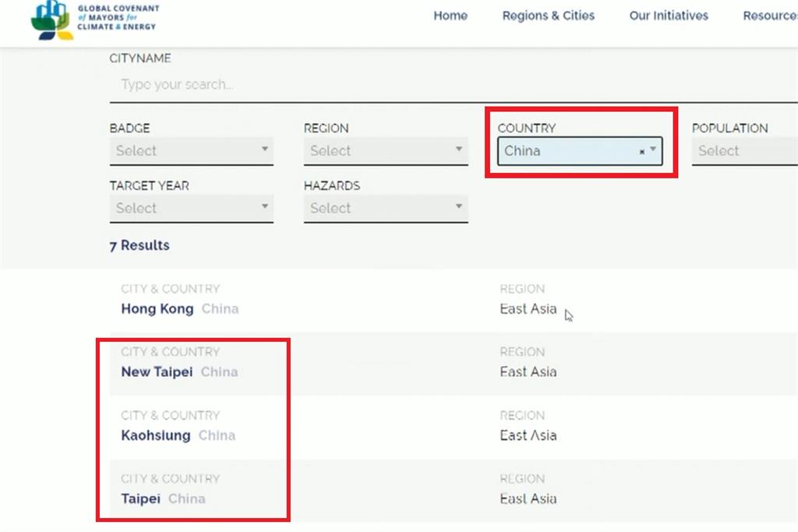Expand the Region filter dropdown

pos(386,150)
